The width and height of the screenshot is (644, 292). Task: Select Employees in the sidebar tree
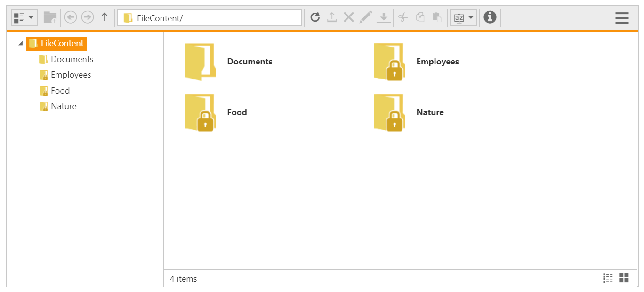tap(71, 74)
